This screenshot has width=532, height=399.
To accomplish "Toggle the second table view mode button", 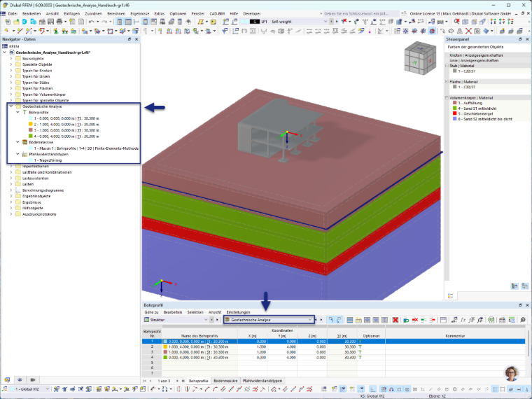I will tap(339, 320).
